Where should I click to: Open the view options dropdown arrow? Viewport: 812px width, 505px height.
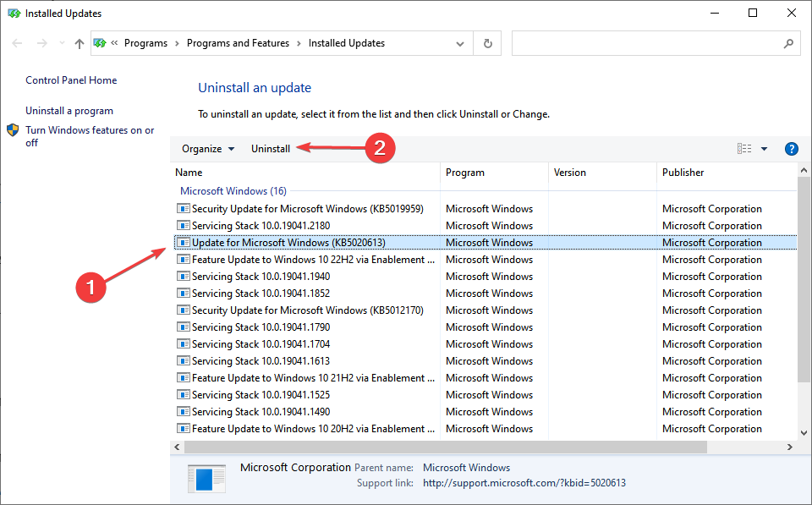pos(764,149)
